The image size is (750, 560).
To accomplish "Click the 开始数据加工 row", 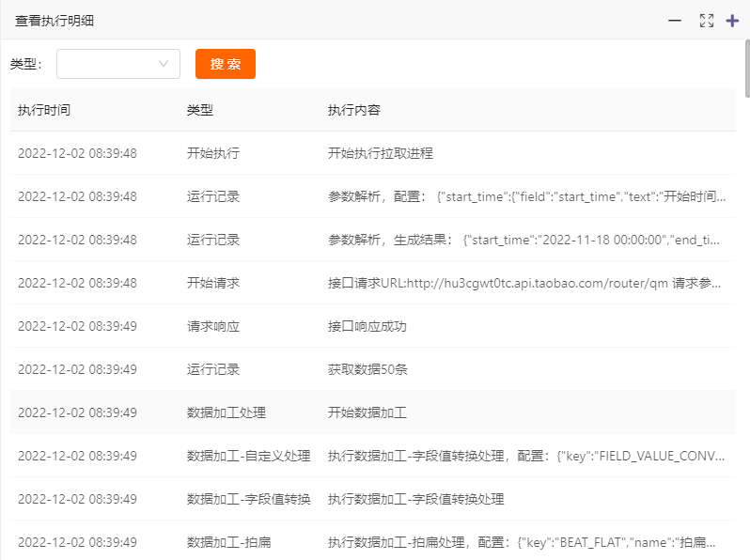I will click(367, 412).
